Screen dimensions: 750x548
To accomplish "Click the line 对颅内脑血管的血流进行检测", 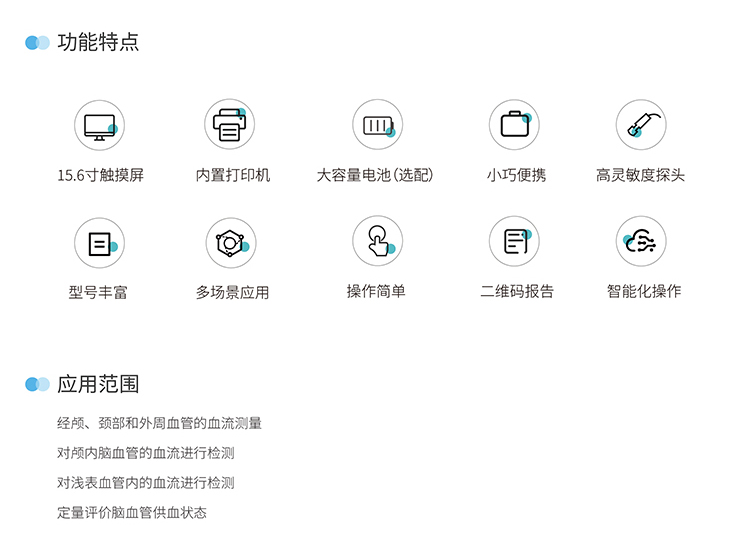I will [146, 454].
